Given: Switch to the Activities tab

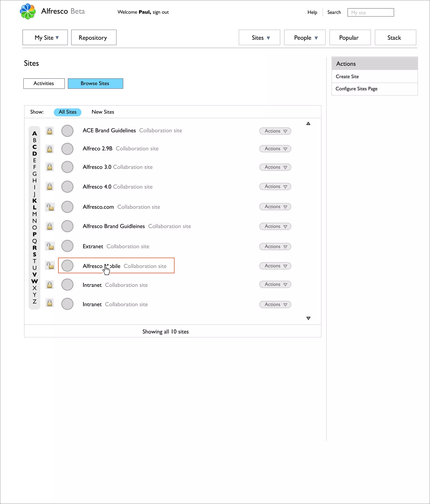Looking at the screenshot, I should (44, 83).
